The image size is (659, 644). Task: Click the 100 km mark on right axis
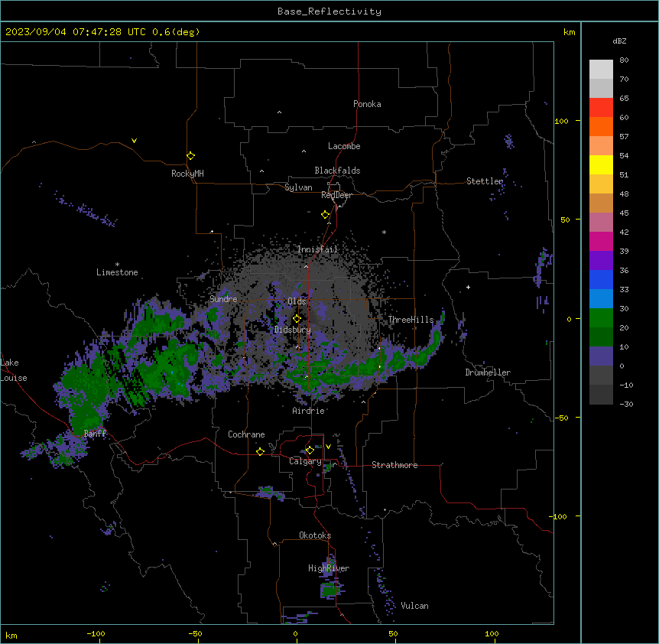point(561,121)
